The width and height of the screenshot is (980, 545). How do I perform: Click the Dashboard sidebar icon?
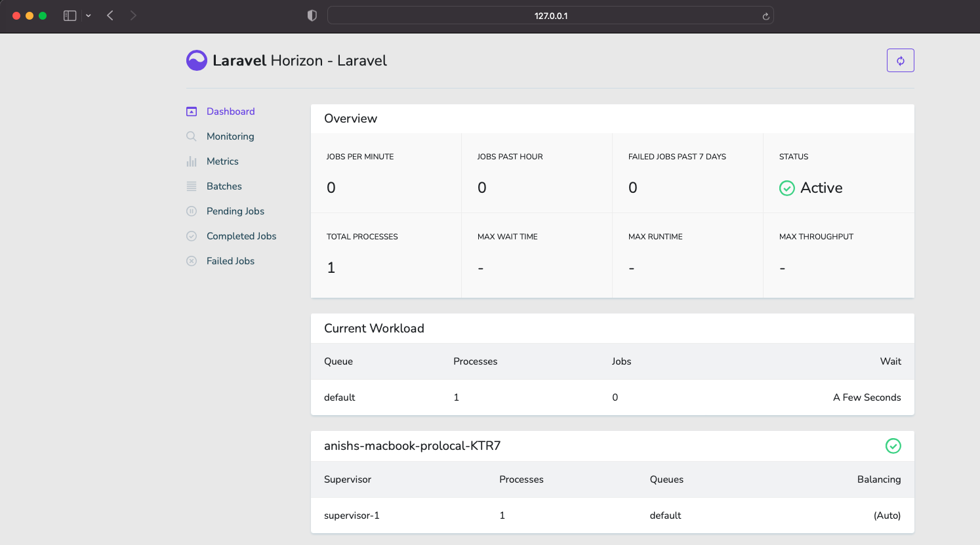click(x=192, y=111)
